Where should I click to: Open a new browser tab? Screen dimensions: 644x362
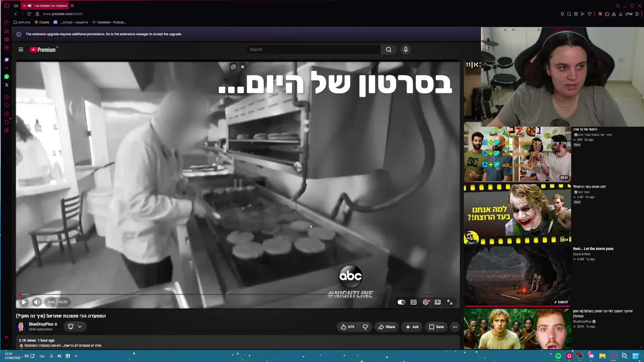pos(72,6)
